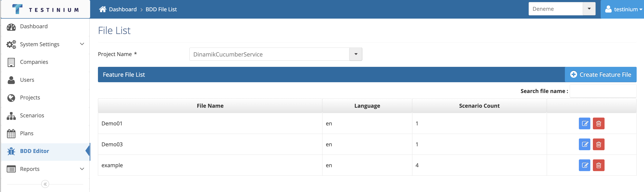This screenshot has width=644, height=192.
Task: Open the Project Name dropdown
Action: 355,54
